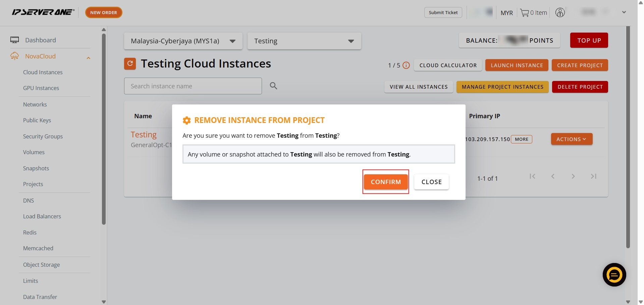
Task: Expand the ACTIONS dropdown for the instance
Action: coord(572,139)
